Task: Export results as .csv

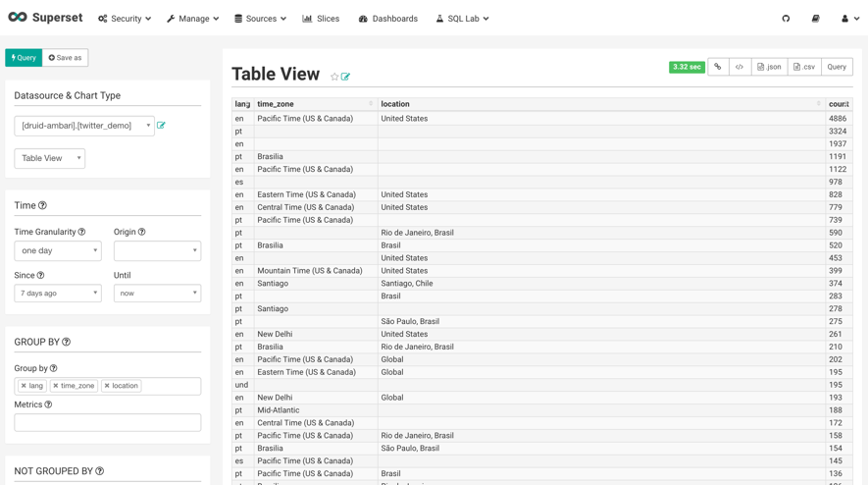Action: pos(804,67)
